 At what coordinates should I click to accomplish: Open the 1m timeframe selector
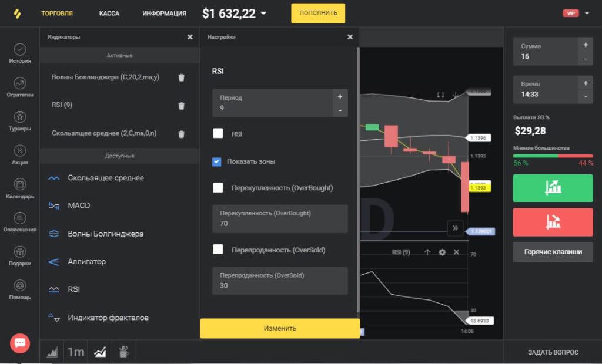75,352
